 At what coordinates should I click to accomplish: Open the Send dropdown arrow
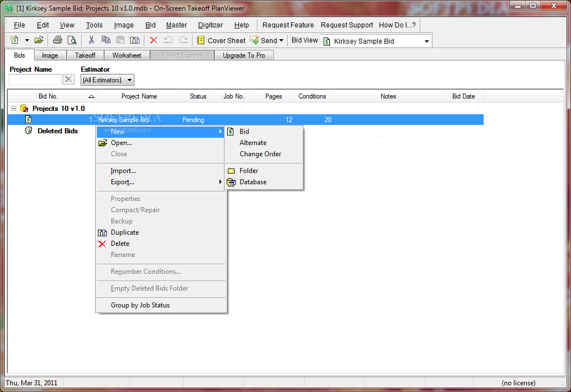(281, 40)
